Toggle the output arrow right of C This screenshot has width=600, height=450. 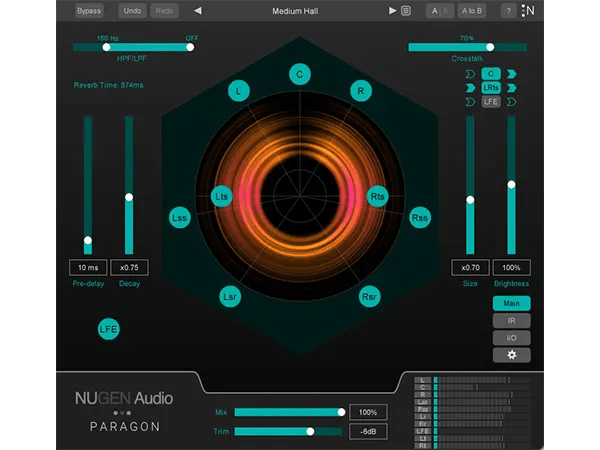(x=512, y=74)
